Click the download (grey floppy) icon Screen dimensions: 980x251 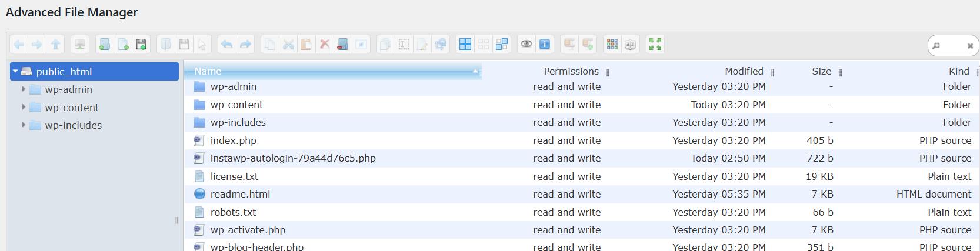click(x=184, y=45)
